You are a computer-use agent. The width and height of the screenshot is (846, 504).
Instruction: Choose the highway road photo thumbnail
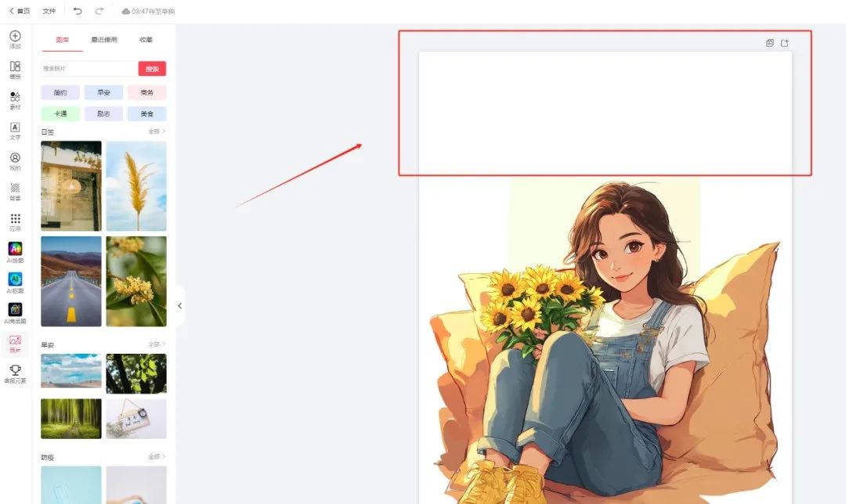(71, 282)
